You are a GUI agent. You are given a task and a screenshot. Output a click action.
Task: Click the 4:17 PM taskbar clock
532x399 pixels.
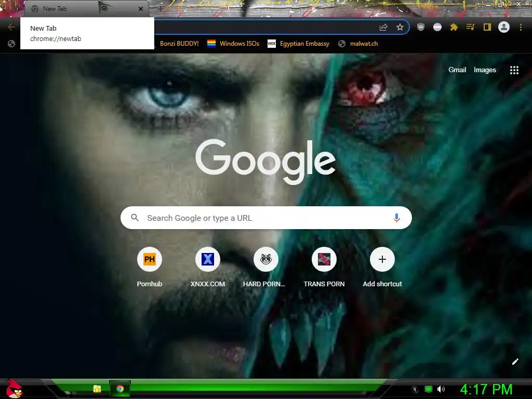[x=486, y=389]
